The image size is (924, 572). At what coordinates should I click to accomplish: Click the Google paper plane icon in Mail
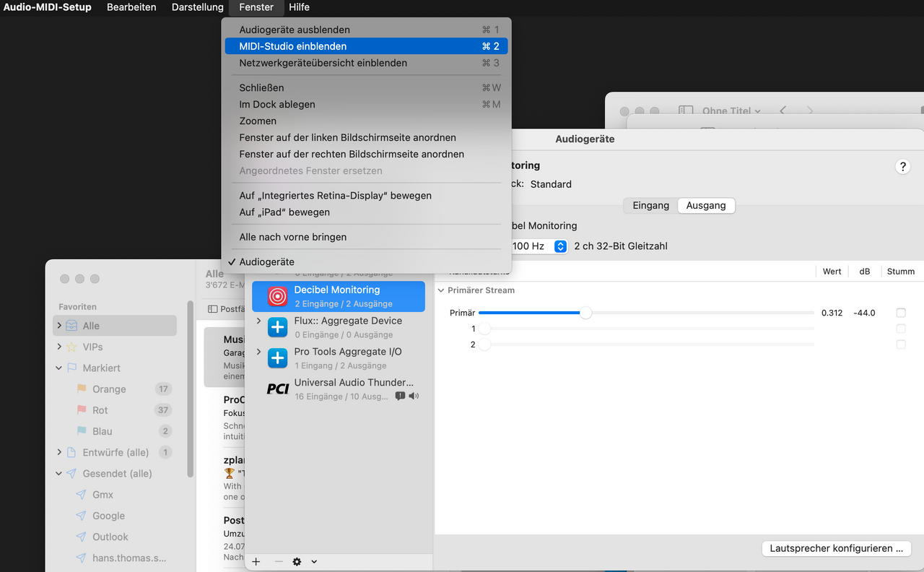82,516
